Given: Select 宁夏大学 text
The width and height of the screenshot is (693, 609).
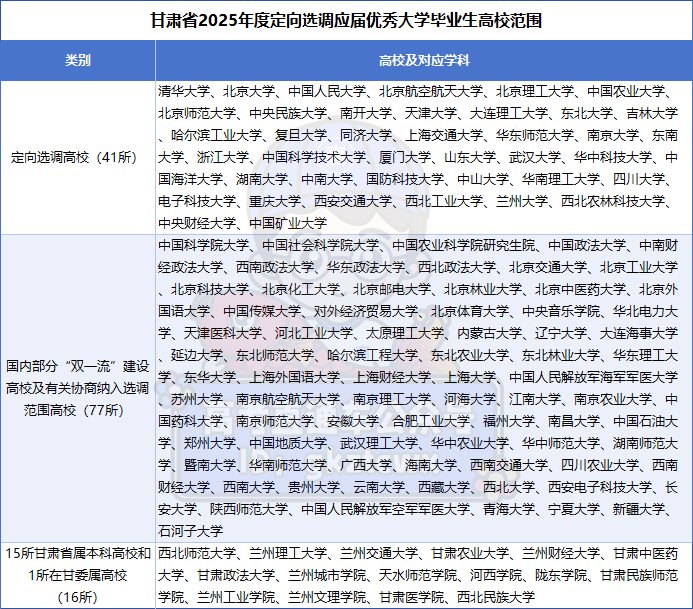Looking at the screenshot, I should point(574,510).
